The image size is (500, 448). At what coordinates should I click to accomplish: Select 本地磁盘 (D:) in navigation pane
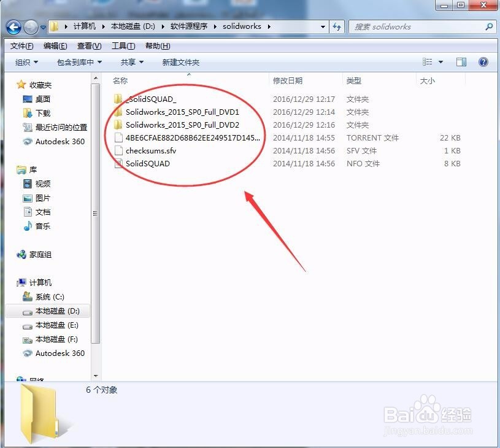[x=47, y=311]
